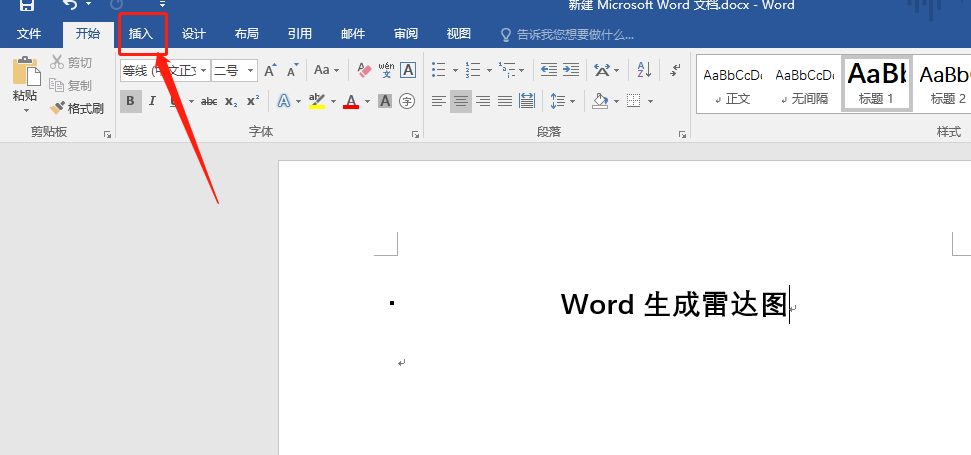971x455 pixels.
Task: Click the Multilevel List icon
Action: point(507,70)
